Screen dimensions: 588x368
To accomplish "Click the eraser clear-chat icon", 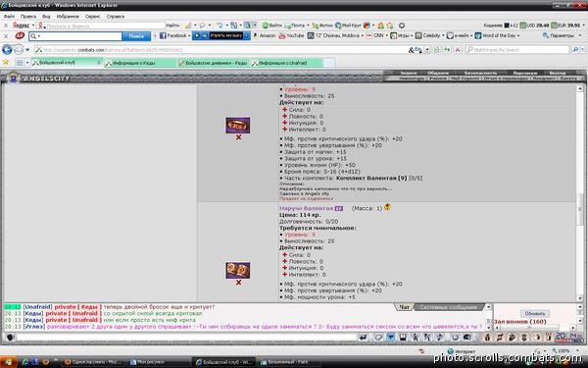I will tap(378, 338).
